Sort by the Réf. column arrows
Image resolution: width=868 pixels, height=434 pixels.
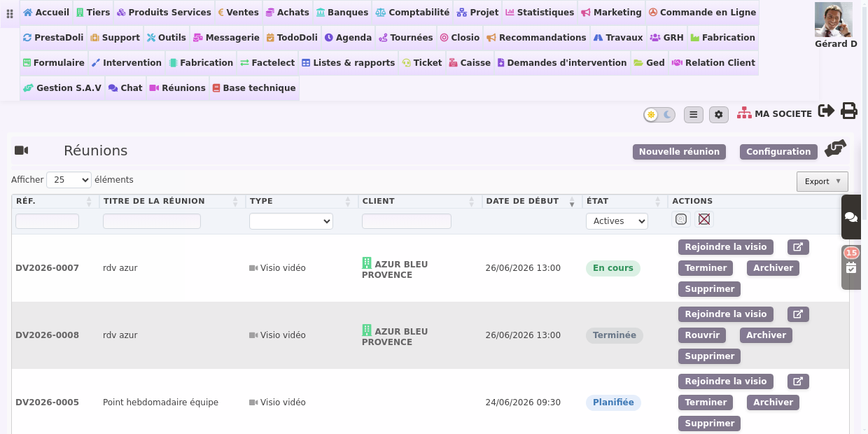(89, 202)
